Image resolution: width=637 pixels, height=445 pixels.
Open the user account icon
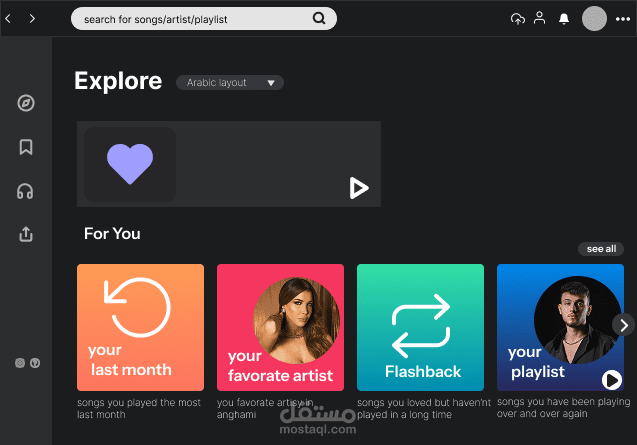click(540, 18)
